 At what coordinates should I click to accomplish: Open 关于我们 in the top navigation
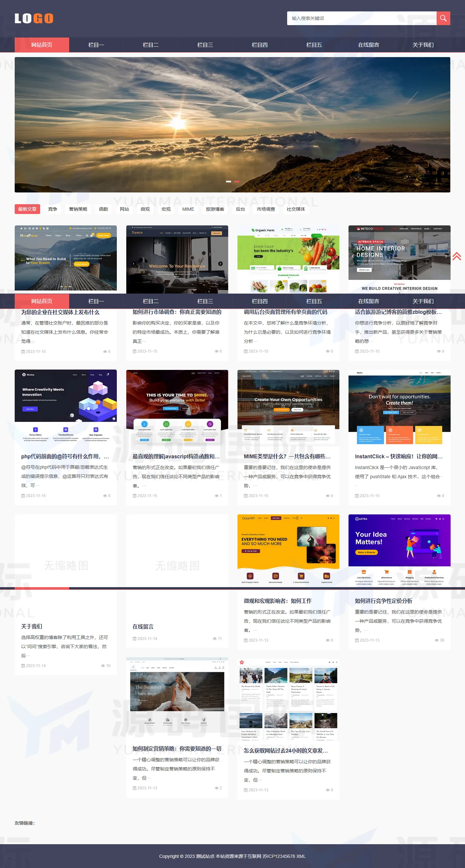coord(423,45)
